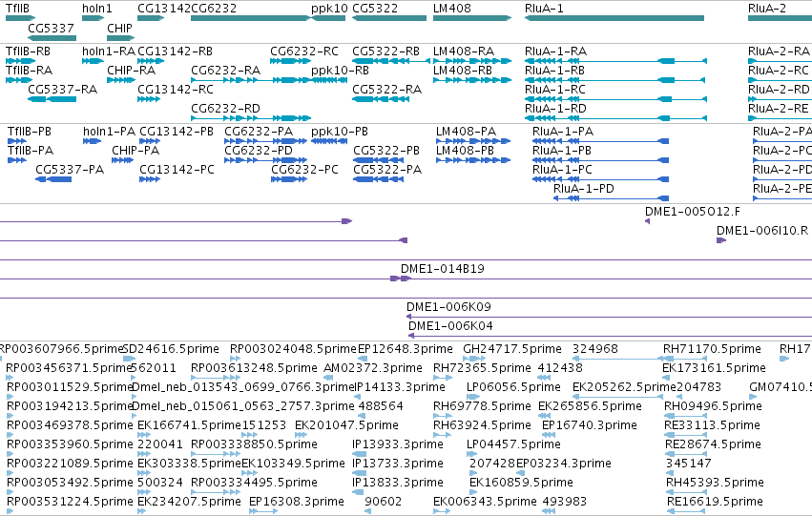Click the CHIP gene feature
This screenshot has height=516, width=812.
tap(120, 38)
